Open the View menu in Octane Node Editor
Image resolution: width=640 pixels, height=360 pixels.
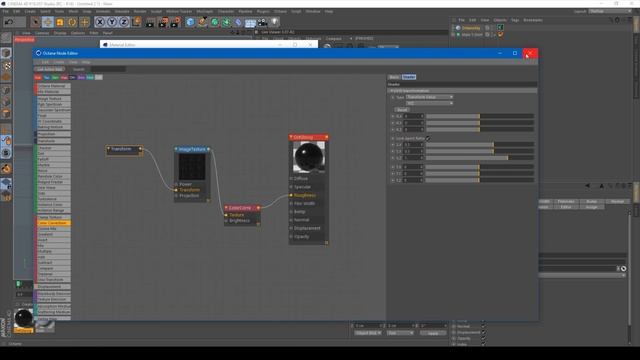click(x=73, y=62)
